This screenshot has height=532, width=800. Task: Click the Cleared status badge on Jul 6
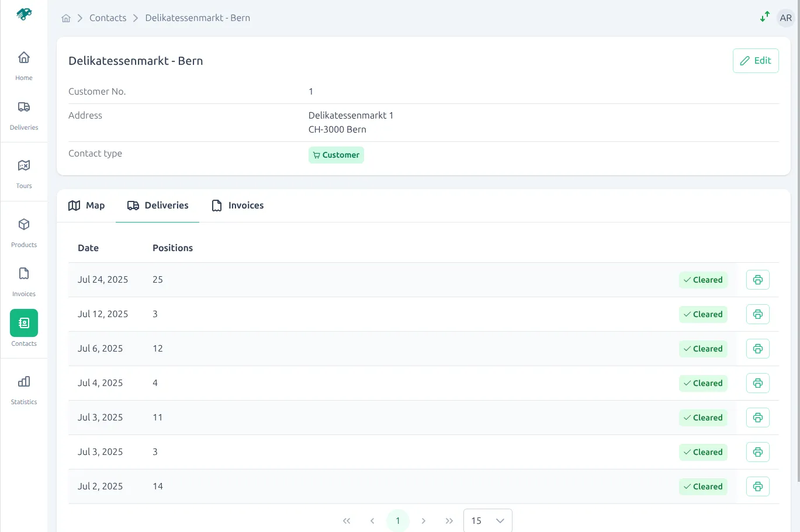pos(703,349)
